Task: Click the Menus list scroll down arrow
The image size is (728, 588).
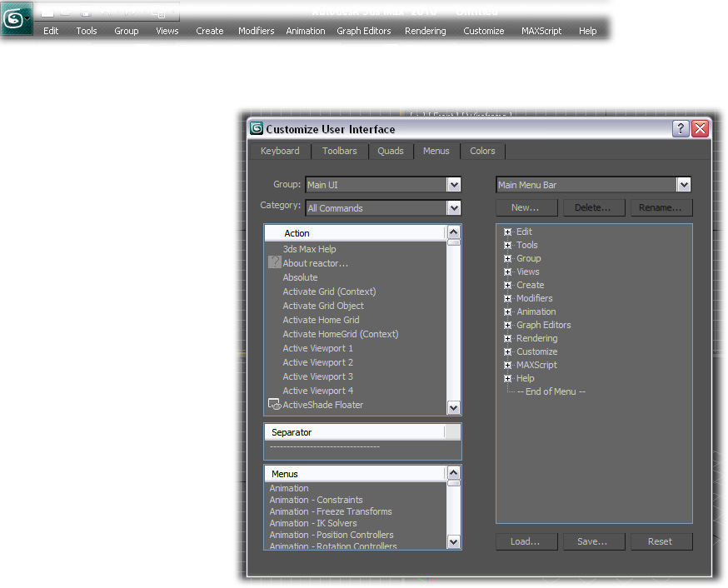Action: click(454, 541)
